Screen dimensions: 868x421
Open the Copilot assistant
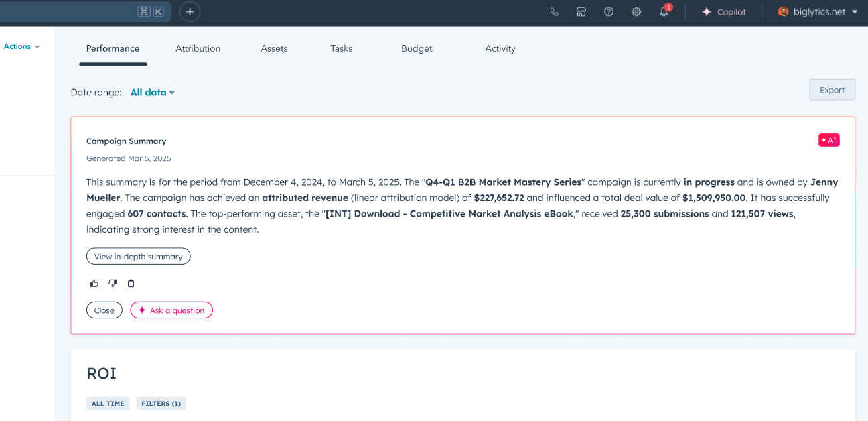tap(723, 12)
